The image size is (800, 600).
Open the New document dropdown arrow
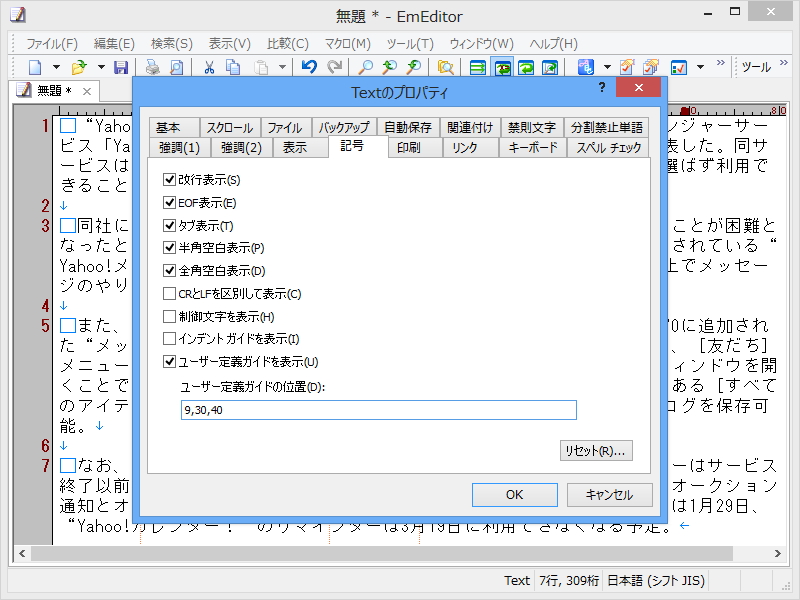[56, 68]
